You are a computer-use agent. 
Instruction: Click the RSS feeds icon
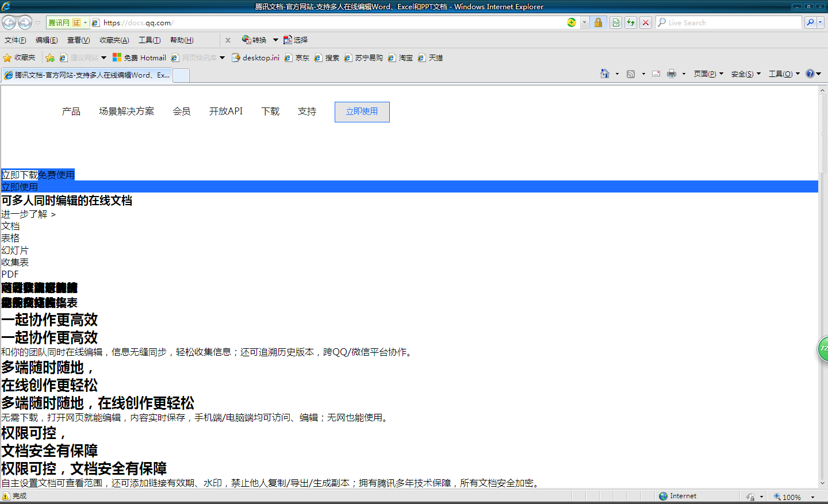click(631, 74)
